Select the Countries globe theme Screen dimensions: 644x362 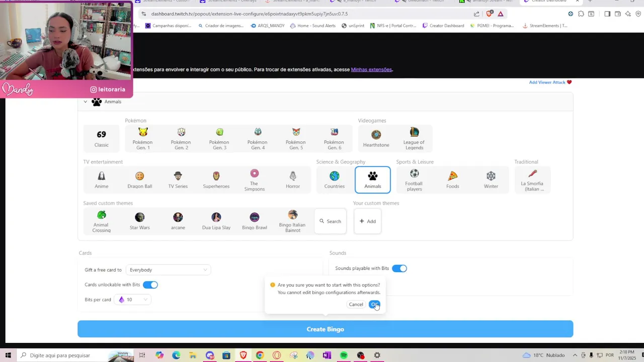[334, 179]
